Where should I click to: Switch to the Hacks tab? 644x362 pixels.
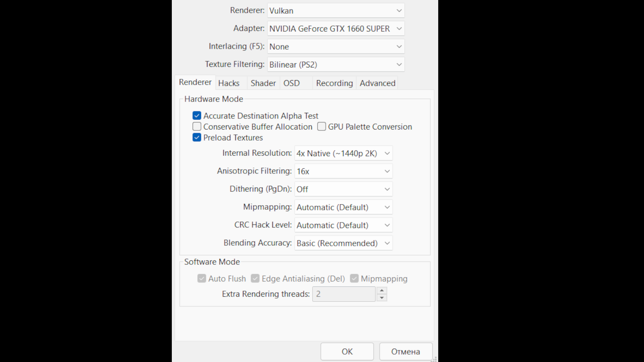point(231,83)
